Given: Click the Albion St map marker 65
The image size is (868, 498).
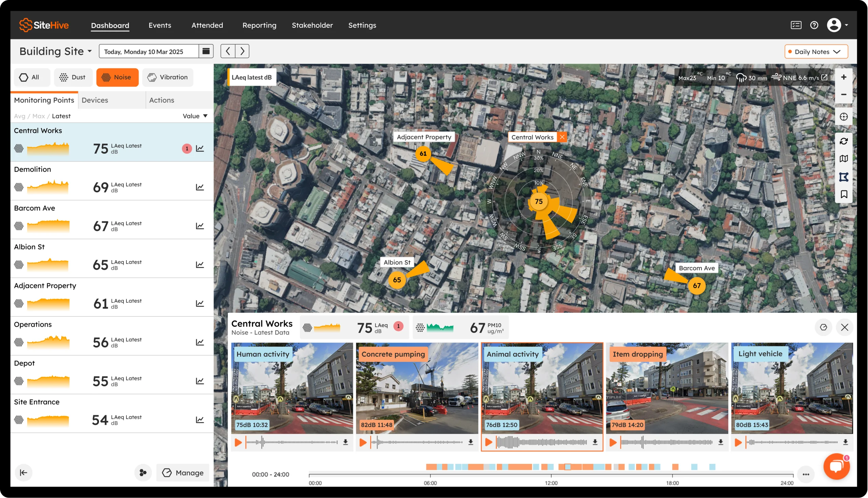Looking at the screenshot, I should (397, 280).
